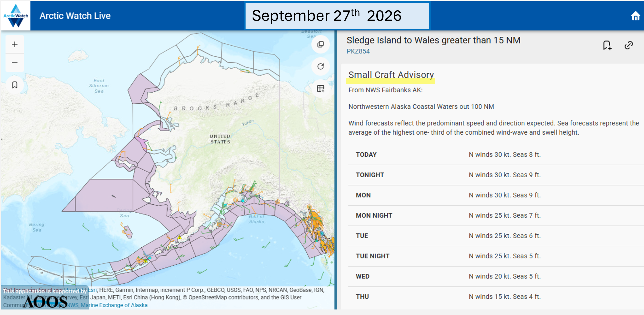Refresh the map data
Viewport: 644px width, 315px height.
click(x=321, y=66)
